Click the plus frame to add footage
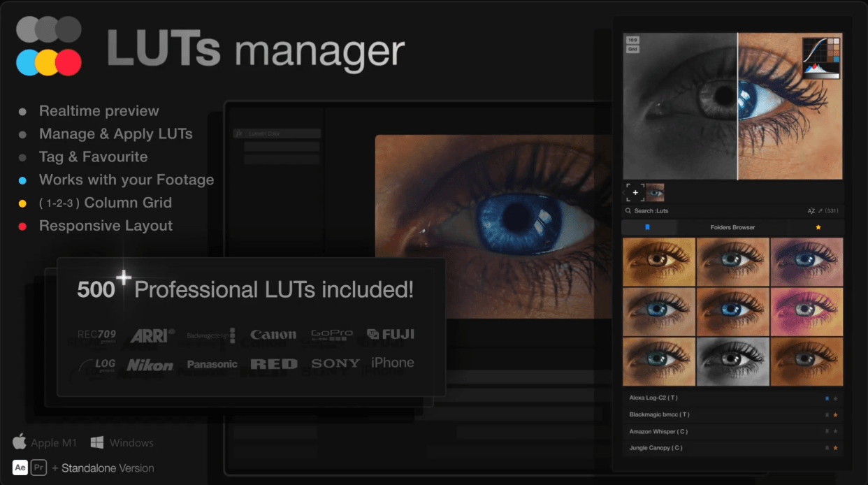The image size is (868, 485). pyautogui.click(x=635, y=192)
